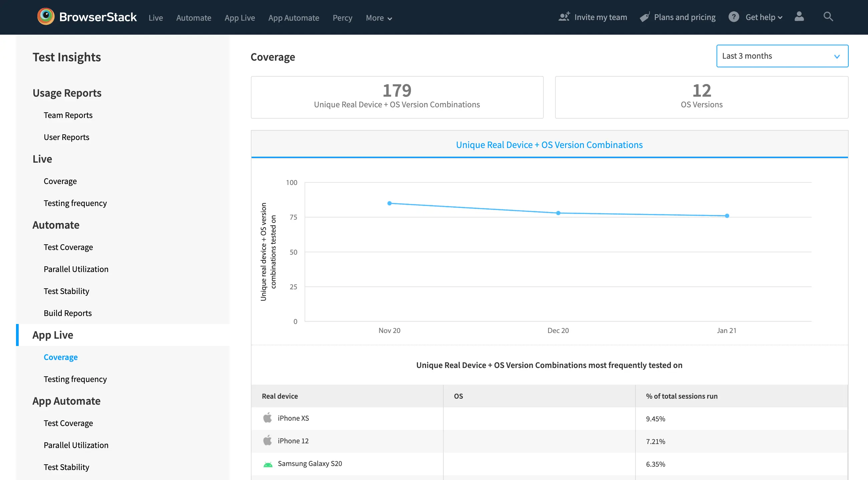The image size is (868, 480).
Task: Open Team Reports in sidebar
Action: (x=68, y=115)
